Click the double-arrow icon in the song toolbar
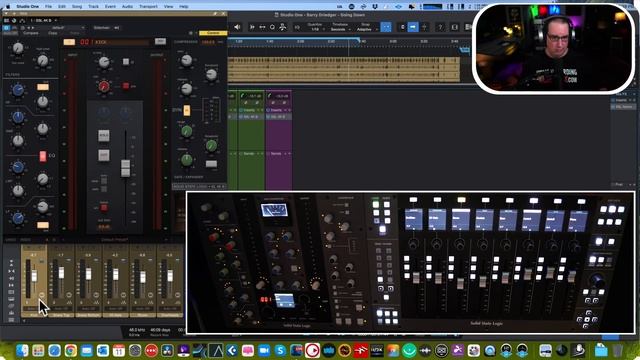The width and height of the screenshot is (640, 360). (262, 27)
